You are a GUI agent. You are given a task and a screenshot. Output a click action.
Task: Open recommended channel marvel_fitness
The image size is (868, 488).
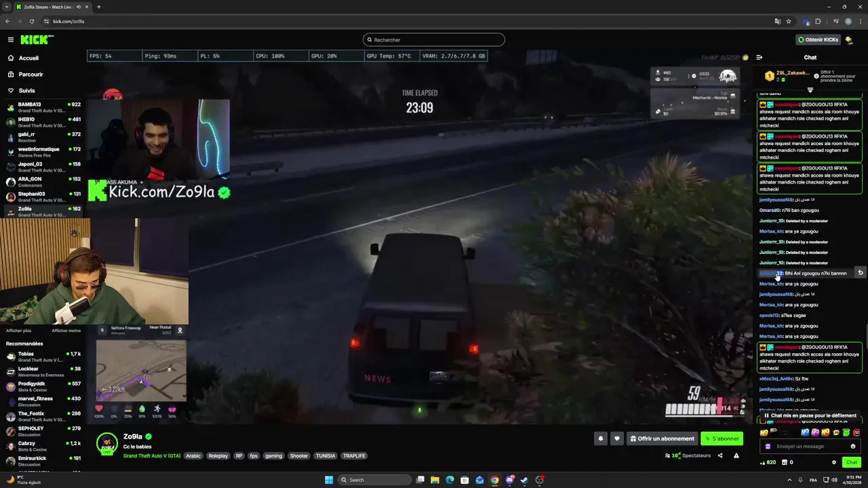[x=43, y=401]
